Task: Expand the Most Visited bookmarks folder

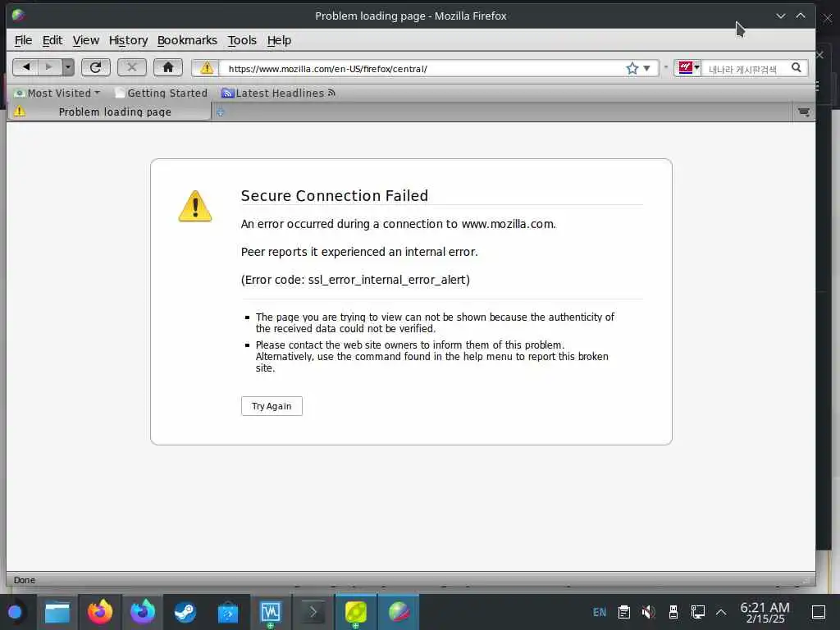Action: point(57,94)
